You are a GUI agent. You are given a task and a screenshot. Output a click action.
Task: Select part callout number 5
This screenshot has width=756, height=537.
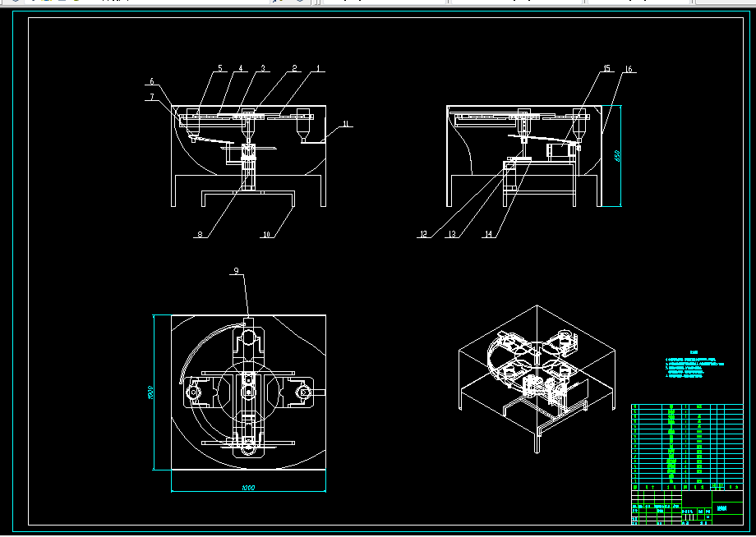coord(220,68)
